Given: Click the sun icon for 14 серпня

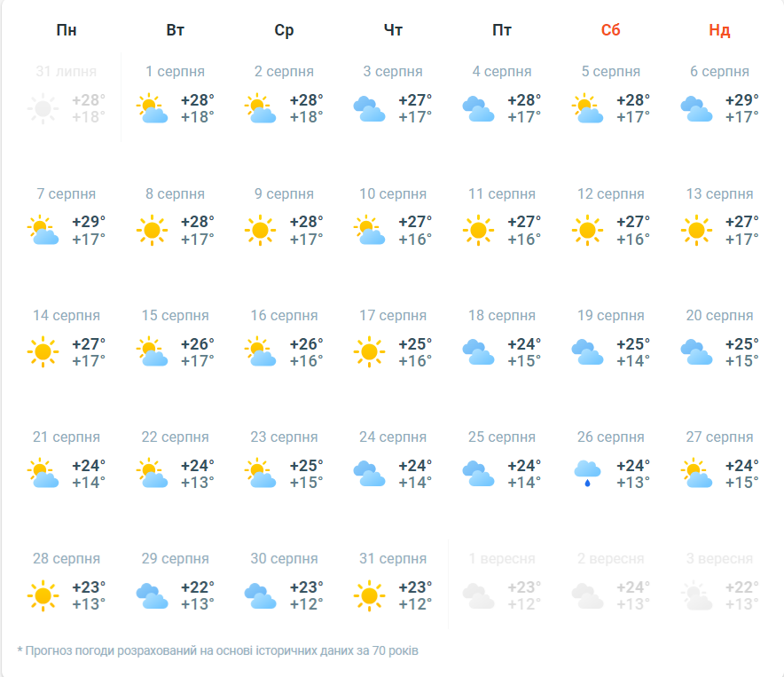Looking at the screenshot, I should click(x=43, y=352).
